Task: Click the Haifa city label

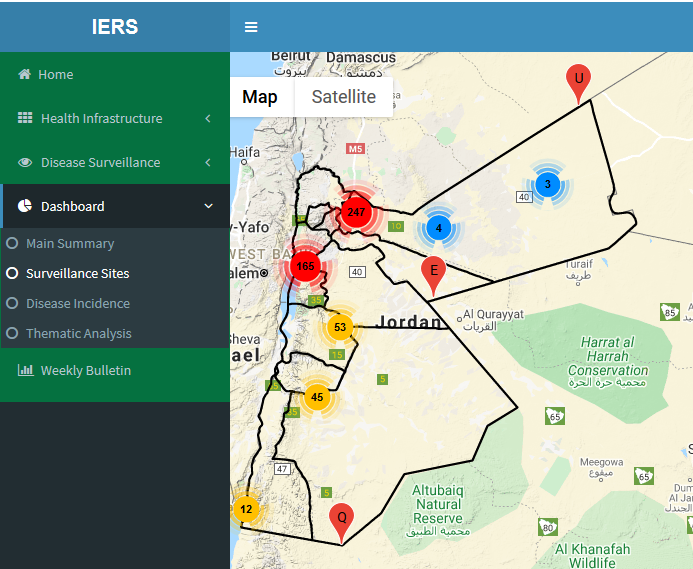Action: point(245,152)
